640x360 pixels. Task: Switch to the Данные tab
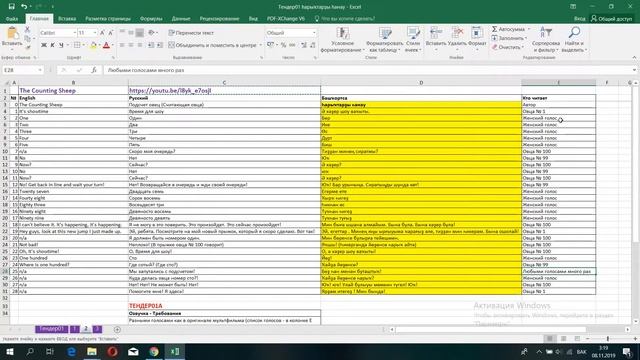coord(181,19)
